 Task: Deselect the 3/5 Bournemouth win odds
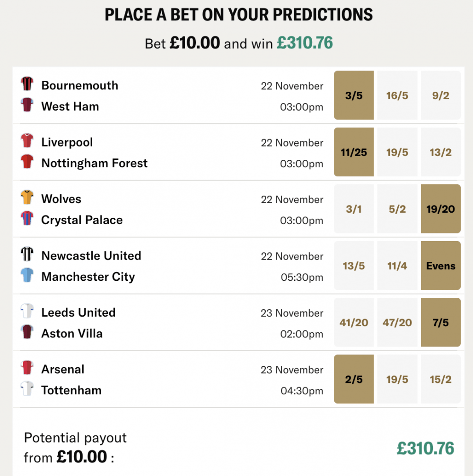353,95
